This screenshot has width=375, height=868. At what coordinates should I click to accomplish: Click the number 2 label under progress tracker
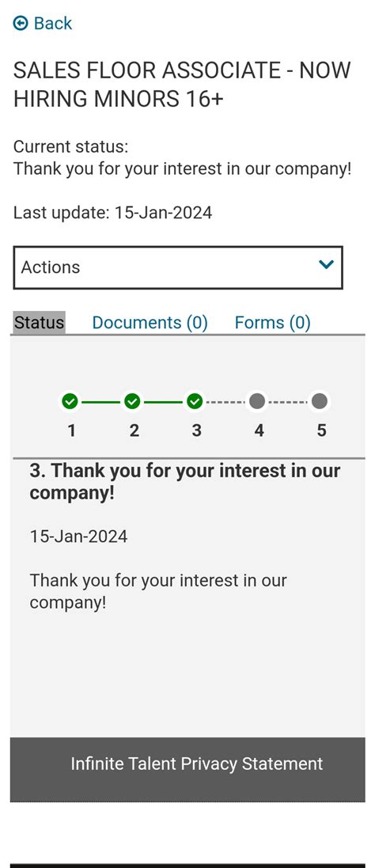click(134, 430)
